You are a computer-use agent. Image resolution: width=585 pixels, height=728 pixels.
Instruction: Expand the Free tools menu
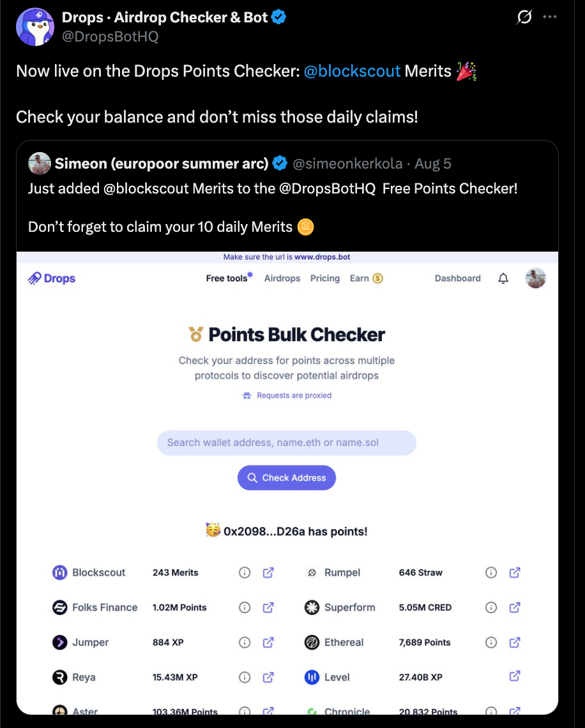point(227,278)
